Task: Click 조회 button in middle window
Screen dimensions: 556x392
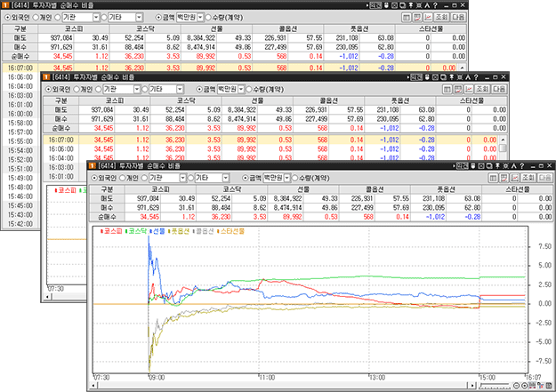Action: tap(482, 89)
